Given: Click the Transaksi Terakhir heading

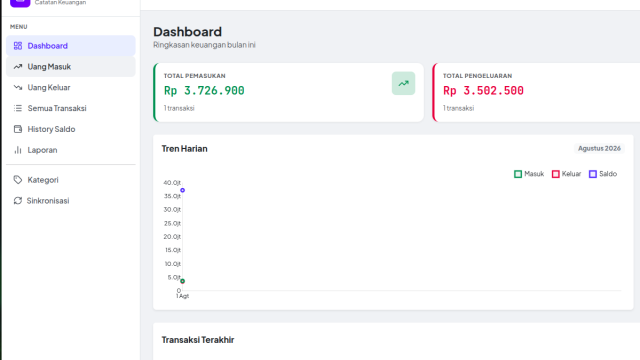Looking at the screenshot, I should 198,340.
